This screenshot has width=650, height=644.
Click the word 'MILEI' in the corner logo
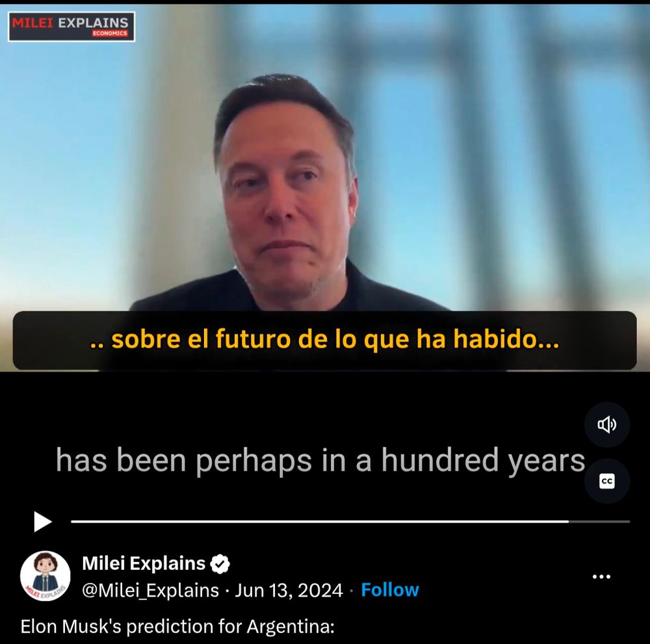pos(32,22)
